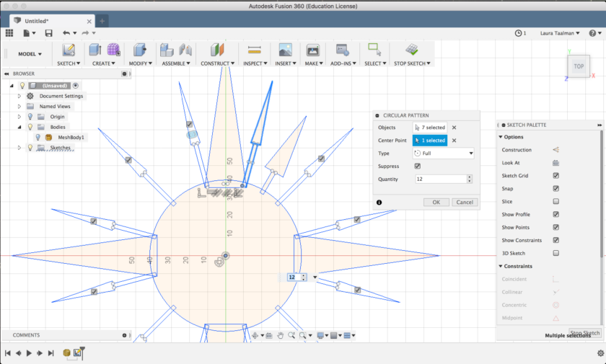
Task: Enable the 3D Sketch checkbox
Action: (555, 254)
